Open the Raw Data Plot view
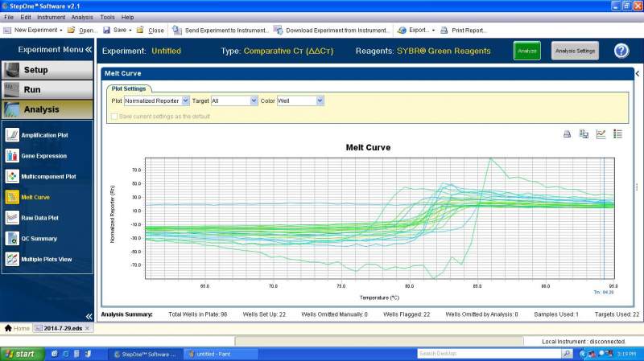Image resolution: width=644 pixels, height=361 pixels. click(x=39, y=218)
